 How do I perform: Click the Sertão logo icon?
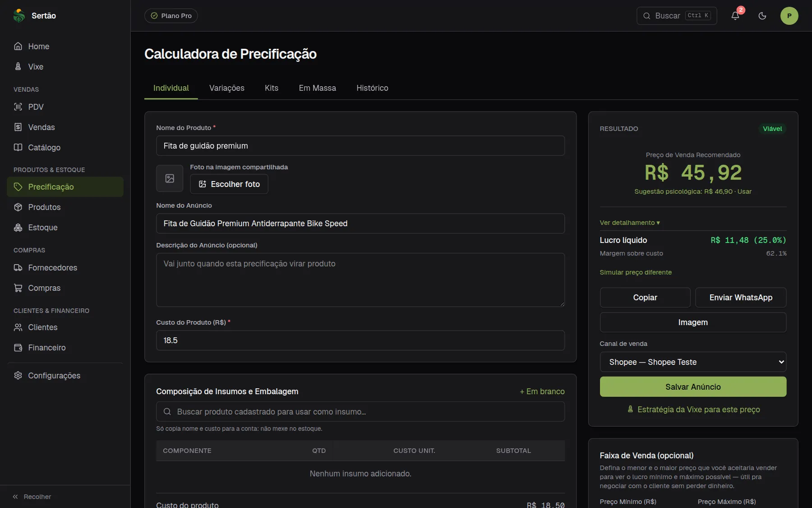pos(19,16)
